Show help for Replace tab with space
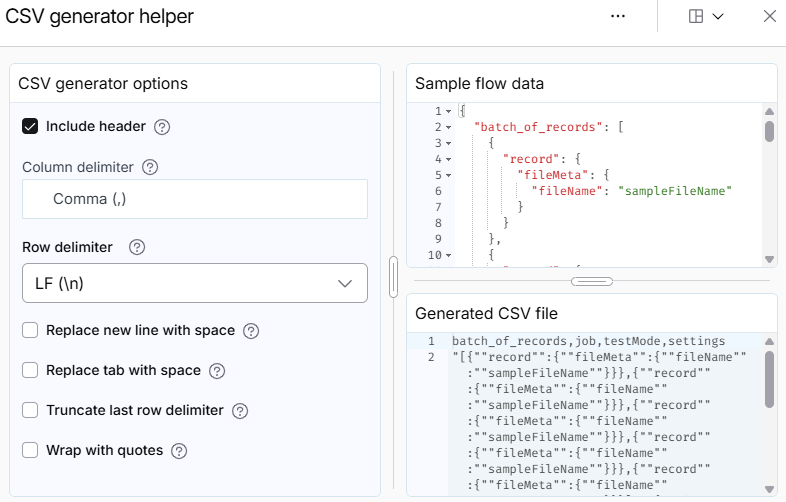Image resolution: width=786 pixels, height=502 pixels. pyautogui.click(x=217, y=371)
